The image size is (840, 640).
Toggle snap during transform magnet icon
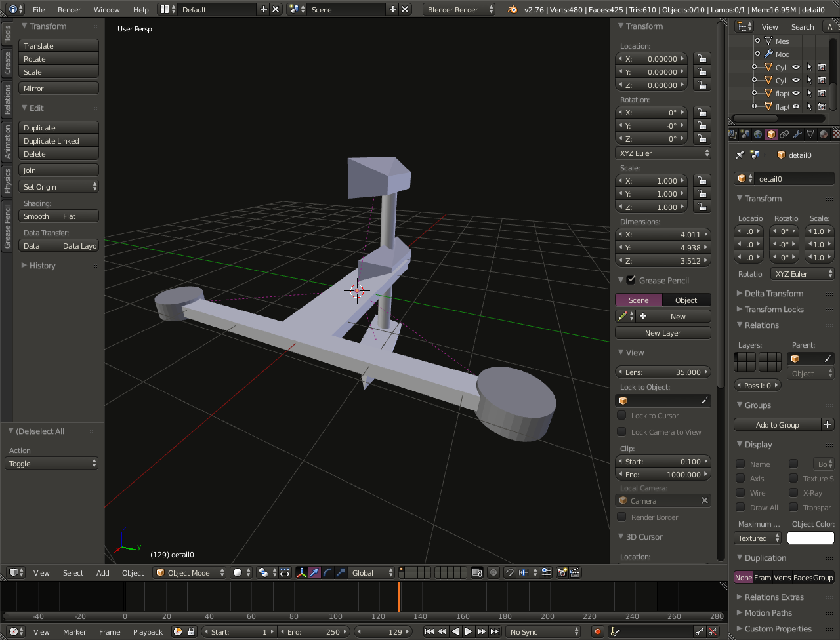click(x=509, y=572)
